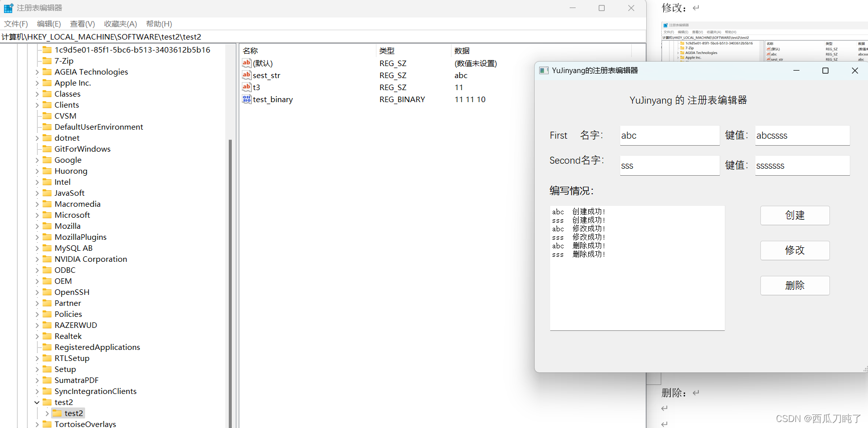Click the 类型 column header
Viewport: 868px width, 428px height.
(x=413, y=51)
